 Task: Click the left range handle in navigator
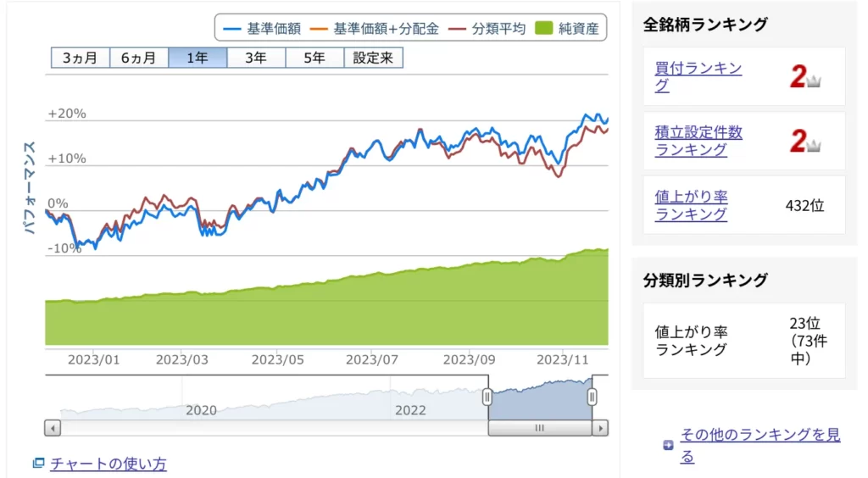pyautogui.click(x=487, y=397)
